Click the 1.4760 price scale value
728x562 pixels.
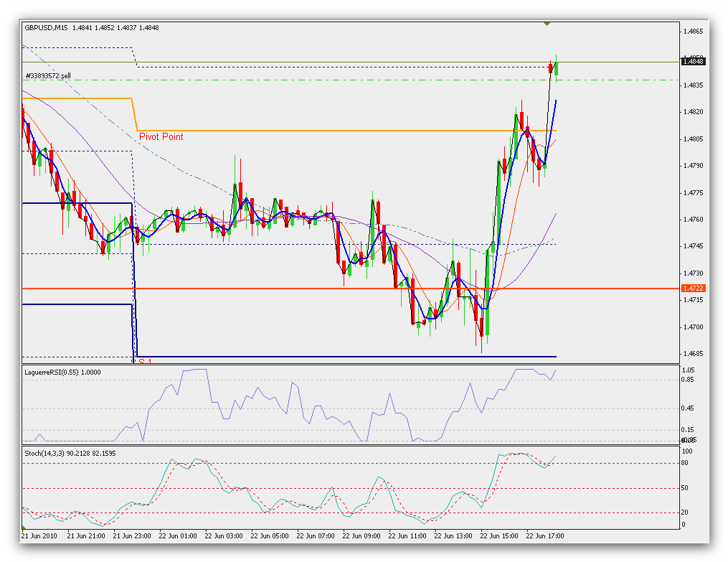(x=694, y=220)
